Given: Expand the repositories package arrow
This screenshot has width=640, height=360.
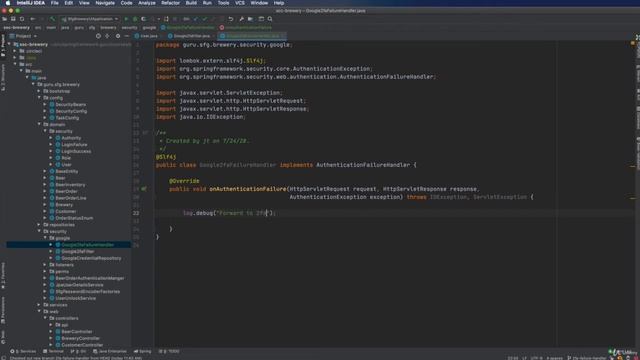Looking at the screenshot, I should pyautogui.click(x=40, y=224).
